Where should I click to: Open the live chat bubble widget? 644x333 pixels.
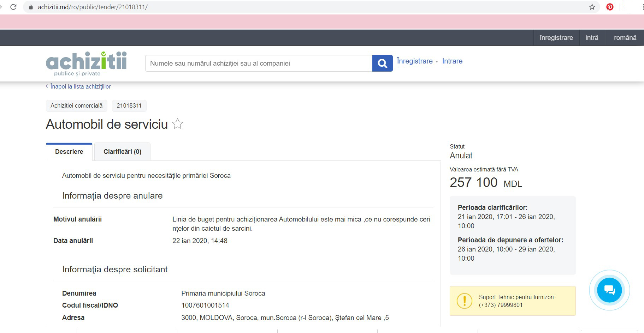pos(609,290)
